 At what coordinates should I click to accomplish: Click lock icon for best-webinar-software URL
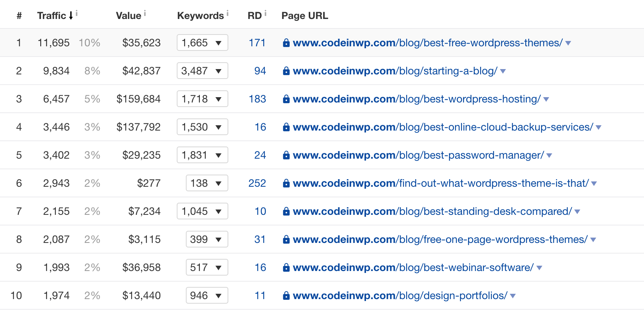(286, 268)
